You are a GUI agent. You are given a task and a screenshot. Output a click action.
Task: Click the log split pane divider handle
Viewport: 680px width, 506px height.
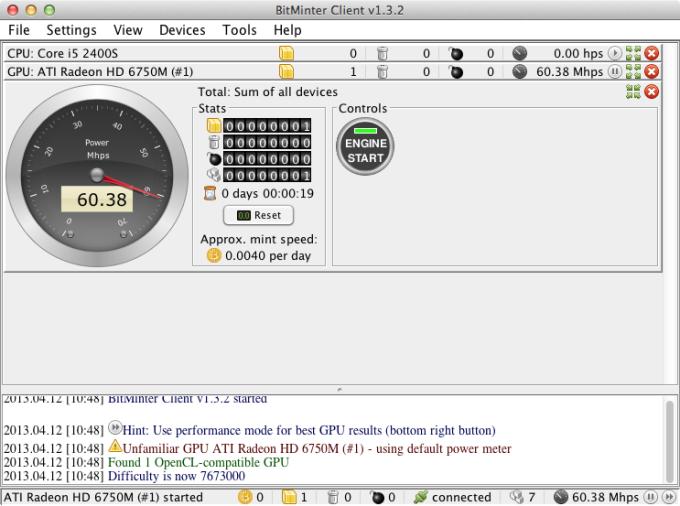click(340, 389)
